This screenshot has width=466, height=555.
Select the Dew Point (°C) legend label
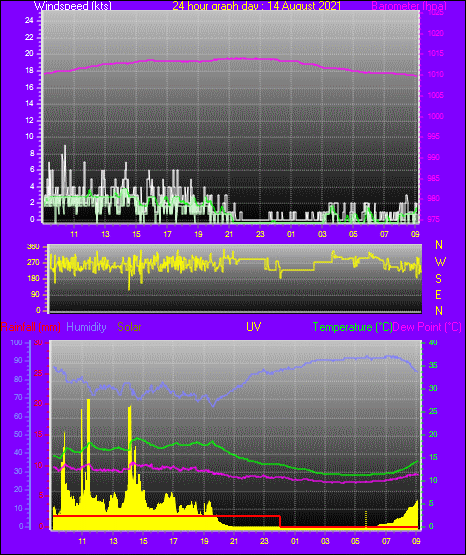(x=427, y=327)
